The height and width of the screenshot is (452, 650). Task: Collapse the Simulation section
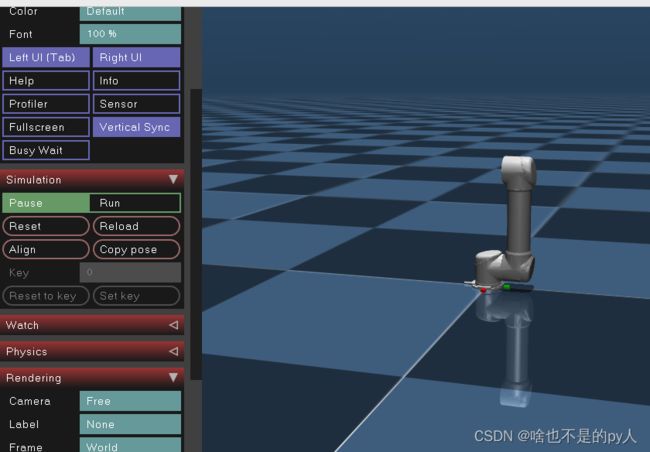click(x=92, y=180)
